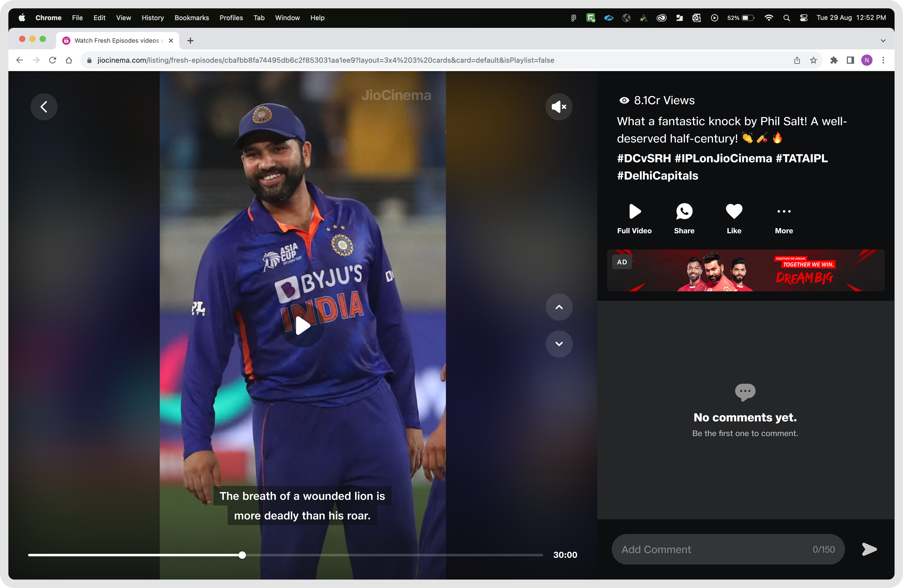Open the More options three-dots icon
Viewport: 903px width, 588px height.
coord(784,211)
